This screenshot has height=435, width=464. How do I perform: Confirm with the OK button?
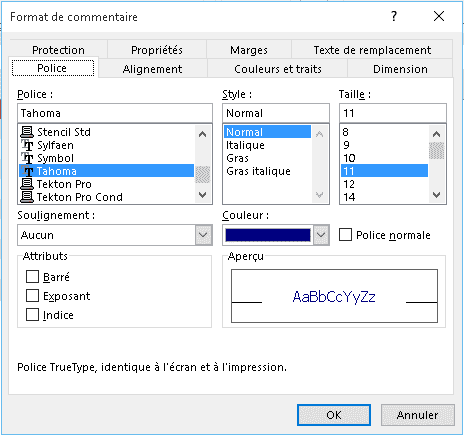[334, 415]
